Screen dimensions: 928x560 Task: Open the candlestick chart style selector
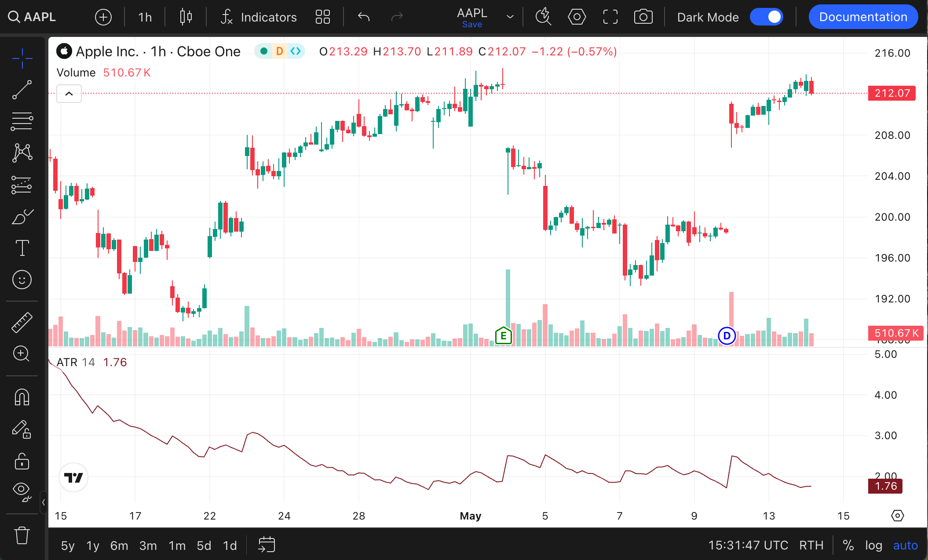[x=186, y=17]
